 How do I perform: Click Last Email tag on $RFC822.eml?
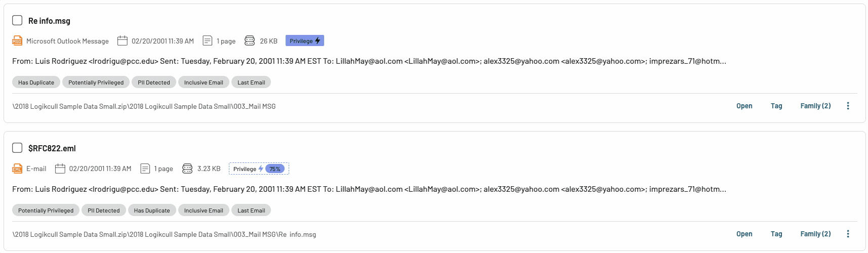(251, 210)
